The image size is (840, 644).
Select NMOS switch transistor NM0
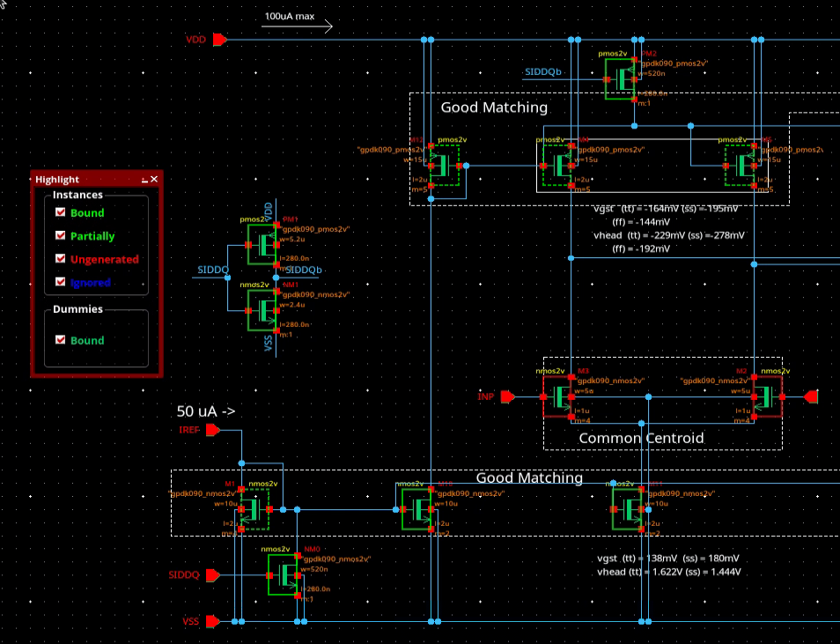283,574
